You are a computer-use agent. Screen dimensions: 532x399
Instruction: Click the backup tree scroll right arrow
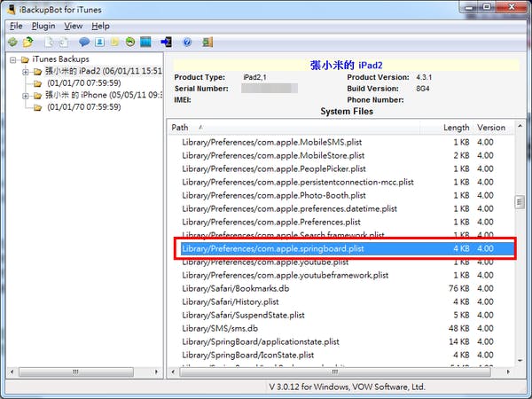click(x=156, y=372)
